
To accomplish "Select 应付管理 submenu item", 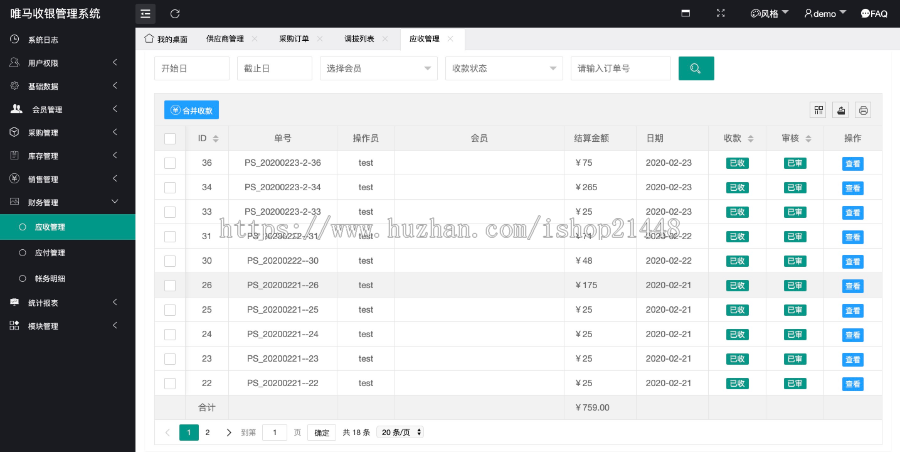I will click(x=68, y=253).
